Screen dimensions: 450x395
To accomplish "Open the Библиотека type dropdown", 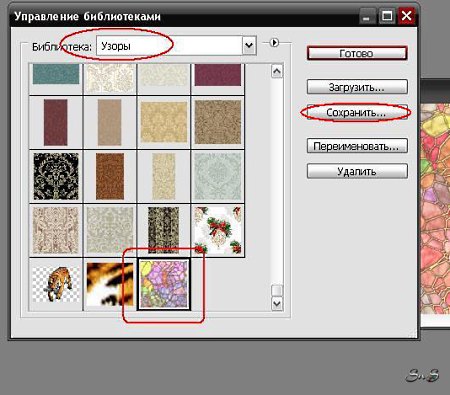I will (x=249, y=45).
